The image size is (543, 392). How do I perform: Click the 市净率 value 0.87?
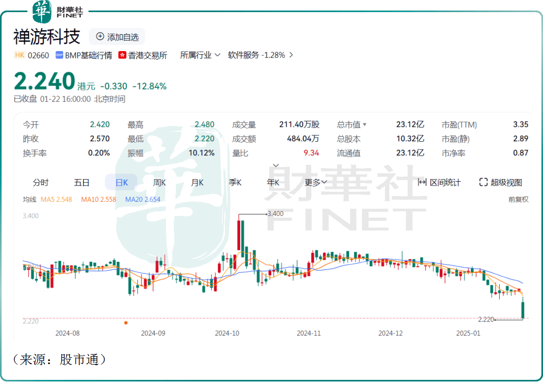coord(520,153)
